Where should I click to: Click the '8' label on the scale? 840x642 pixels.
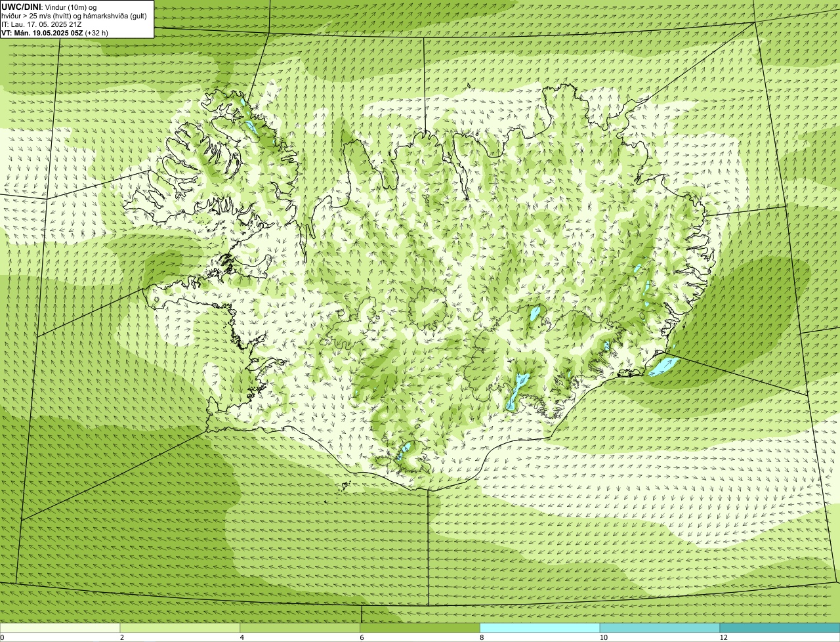click(x=482, y=637)
